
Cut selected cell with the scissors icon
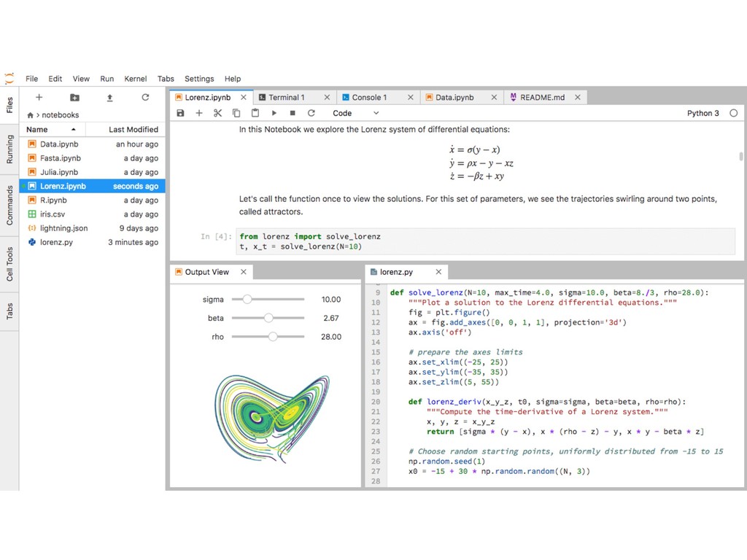coord(217,113)
